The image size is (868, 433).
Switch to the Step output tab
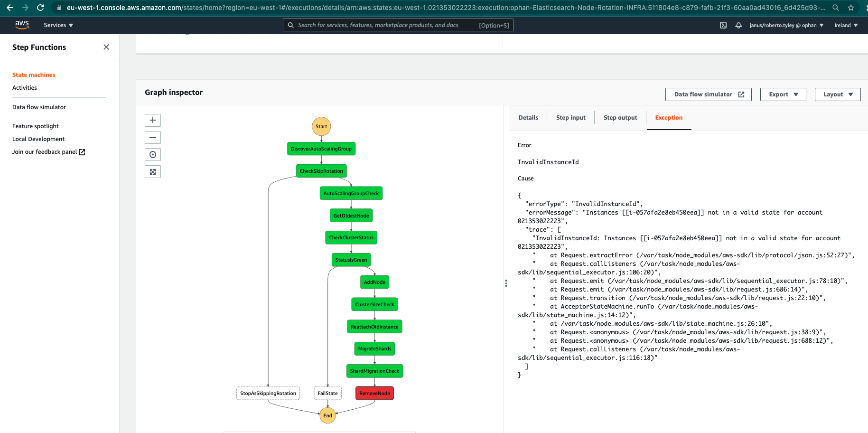click(x=620, y=117)
